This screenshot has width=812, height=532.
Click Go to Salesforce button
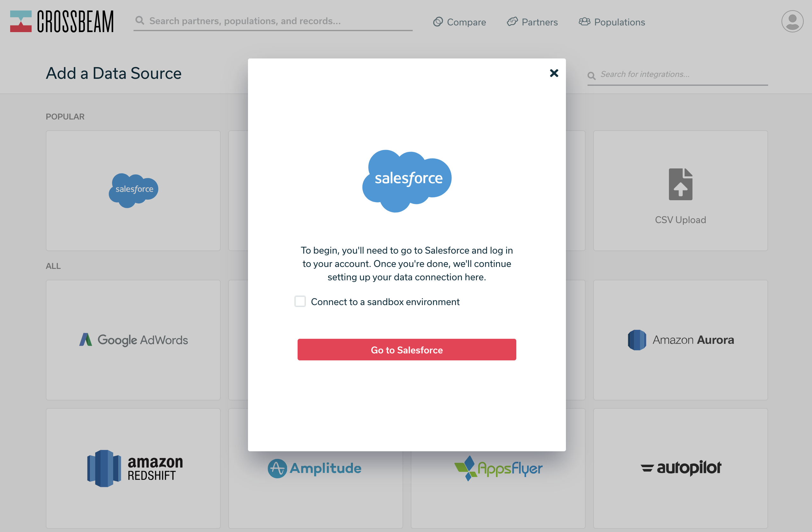(407, 350)
